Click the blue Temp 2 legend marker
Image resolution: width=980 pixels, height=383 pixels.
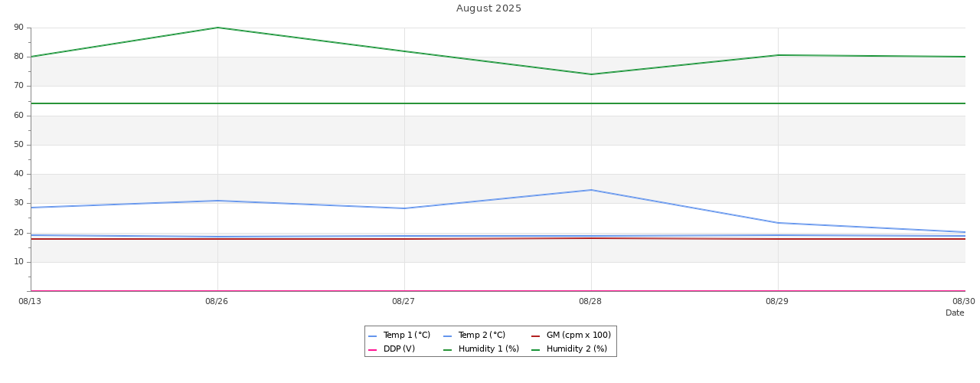coord(448,336)
